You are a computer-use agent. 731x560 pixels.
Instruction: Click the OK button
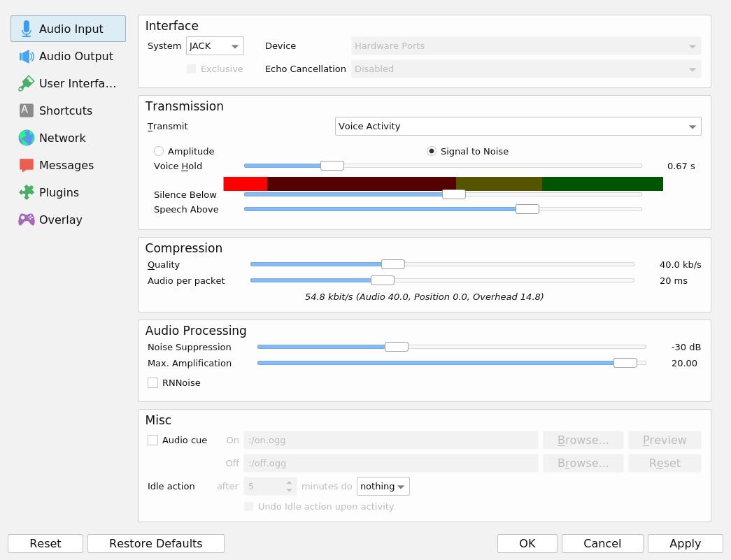click(x=527, y=543)
